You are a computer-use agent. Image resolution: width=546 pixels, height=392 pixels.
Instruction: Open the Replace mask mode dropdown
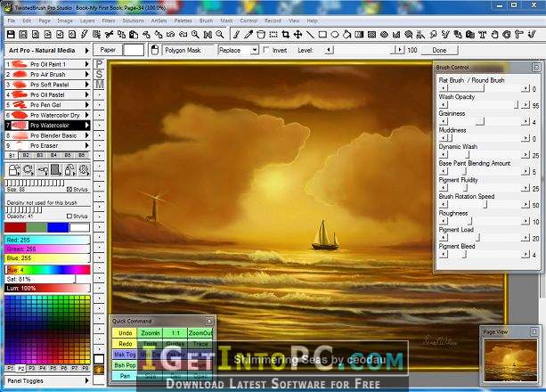255,50
